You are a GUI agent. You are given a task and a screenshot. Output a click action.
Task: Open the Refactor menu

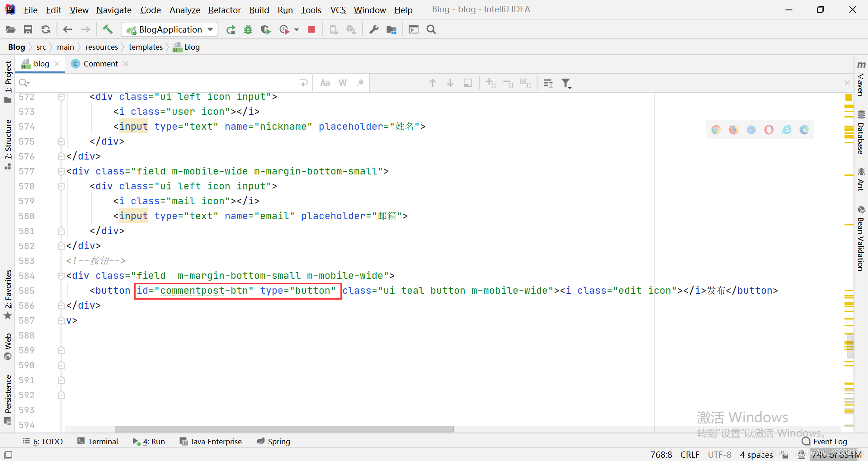coord(224,10)
